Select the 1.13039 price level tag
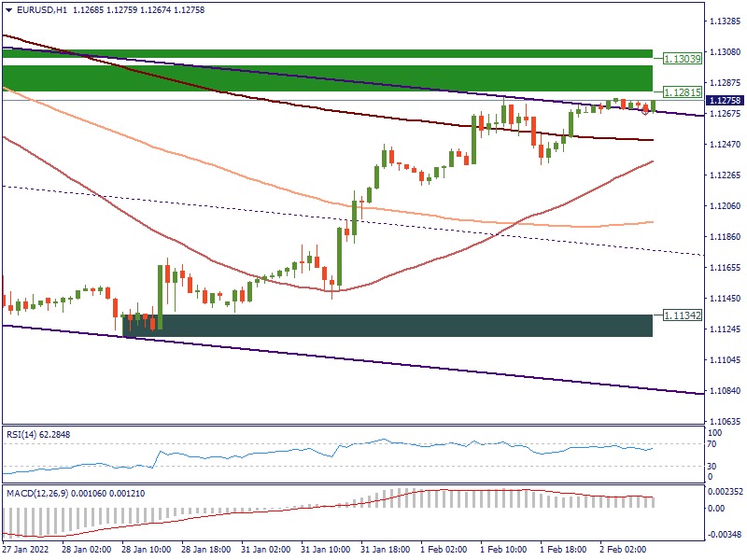Screen dimensions: 747x560 pyautogui.click(x=682, y=59)
